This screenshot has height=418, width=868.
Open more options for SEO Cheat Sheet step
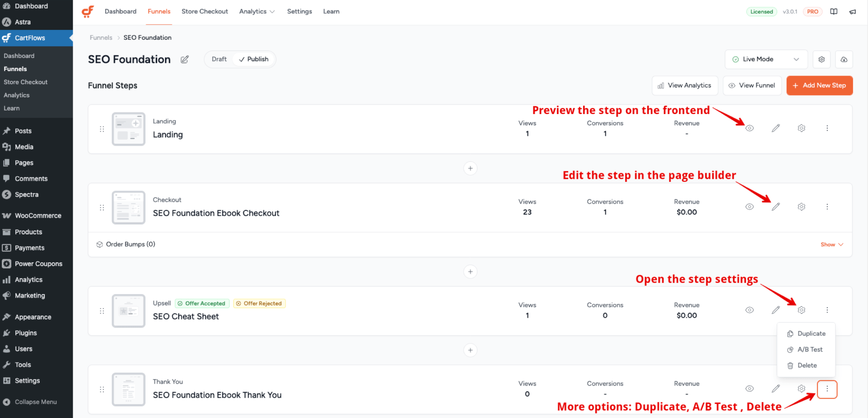[827, 310]
